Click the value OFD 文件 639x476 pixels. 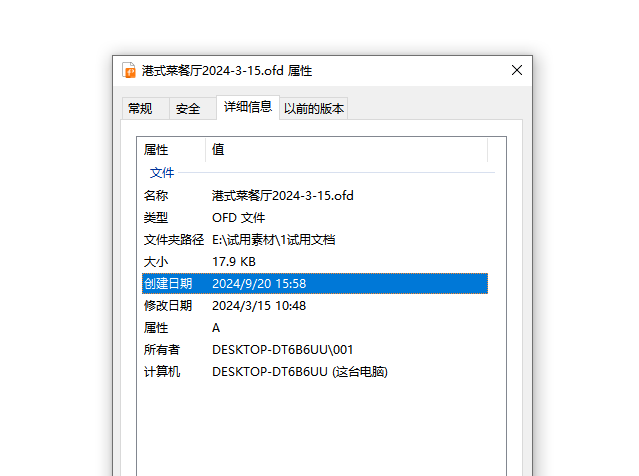pyautogui.click(x=238, y=218)
